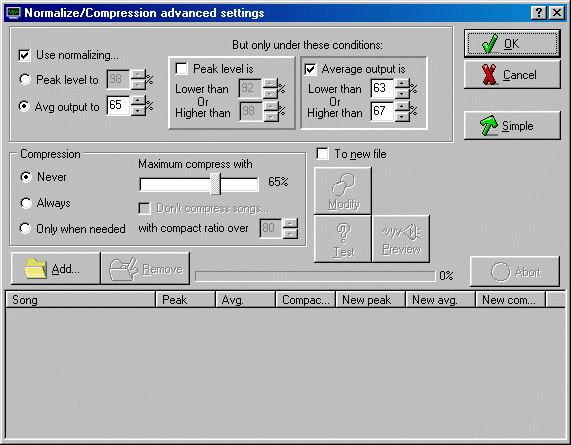
Task: Open Add songs folder button
Action: [x=55, y=269]
